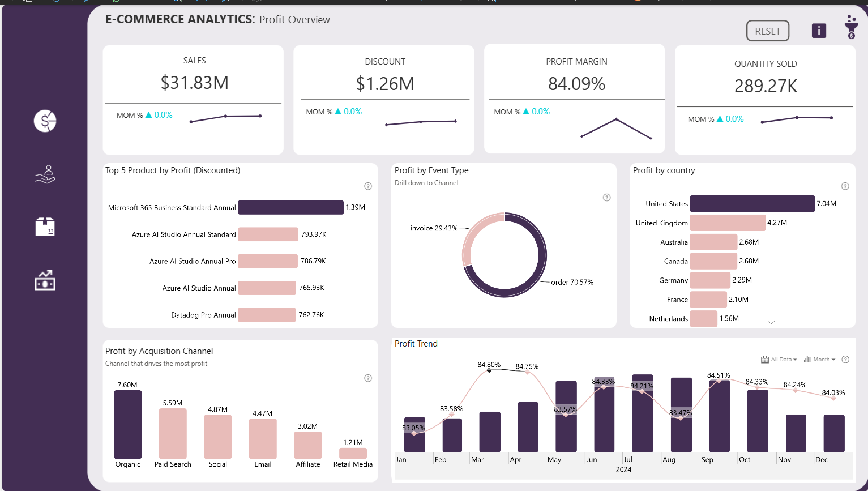Screen dimensions: 868x491
Task: Click the info icon next to RESET
Action: tap(819, 31)
